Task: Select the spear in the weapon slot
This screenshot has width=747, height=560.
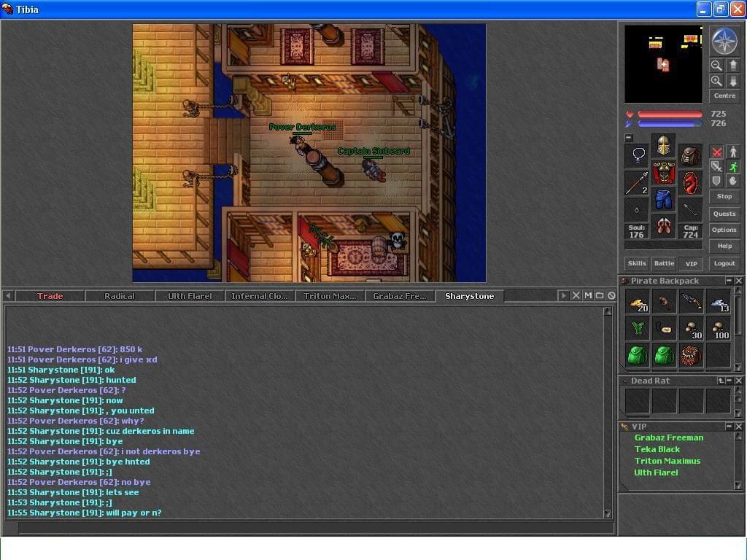Action: point(637,182)
